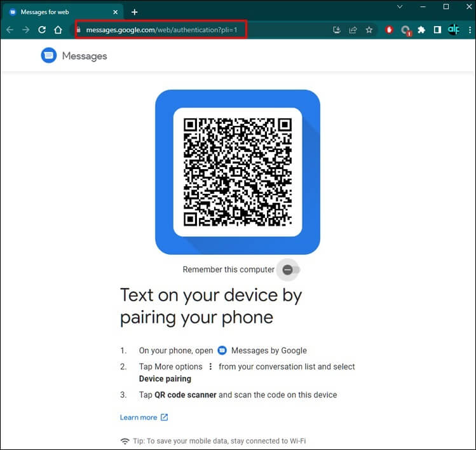Image resolution: width=476 pixels, height=450 pixels.
Task: Click 'QR code scanner' text
Action: [x=186, y=395]
